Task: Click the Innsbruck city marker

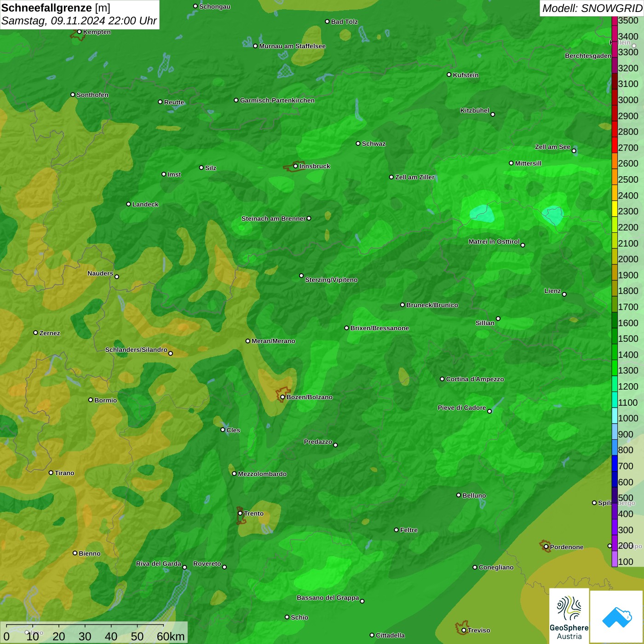Action: click(296, 166)
